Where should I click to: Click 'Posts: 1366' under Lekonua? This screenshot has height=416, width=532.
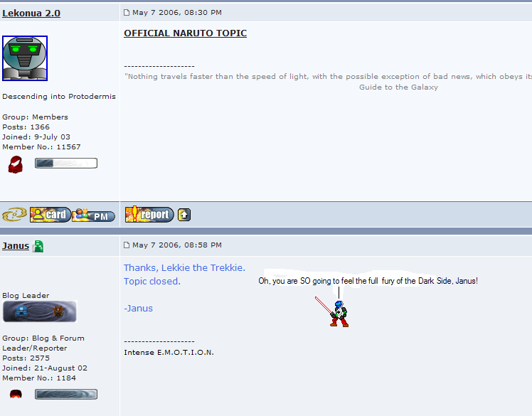point(26,127)
